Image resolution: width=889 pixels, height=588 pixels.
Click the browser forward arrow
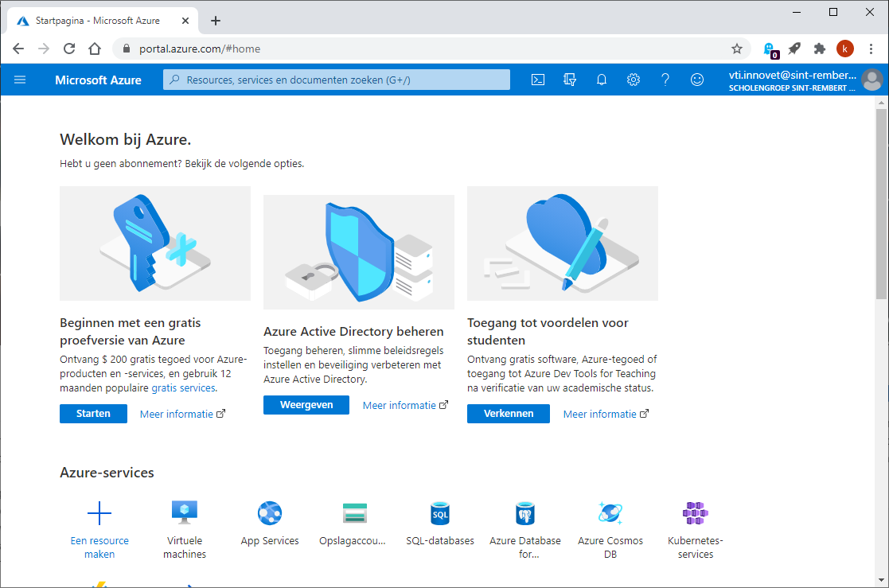click(44, 49)
